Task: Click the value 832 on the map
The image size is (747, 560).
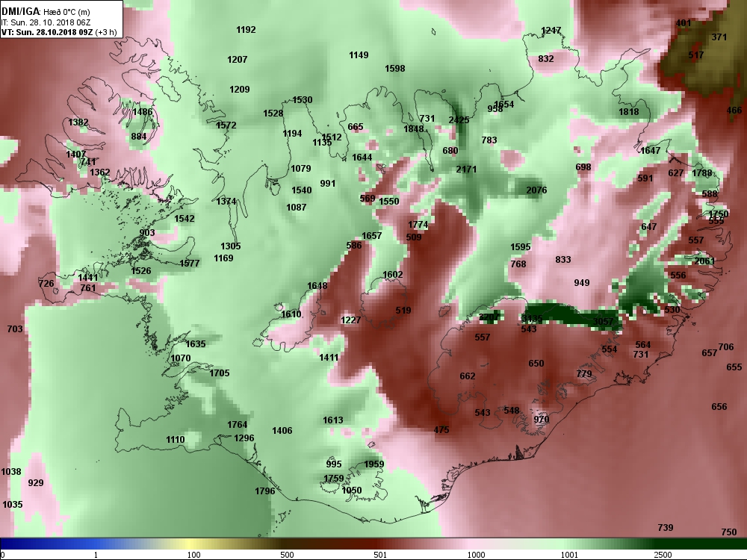Action: [546, 58]
